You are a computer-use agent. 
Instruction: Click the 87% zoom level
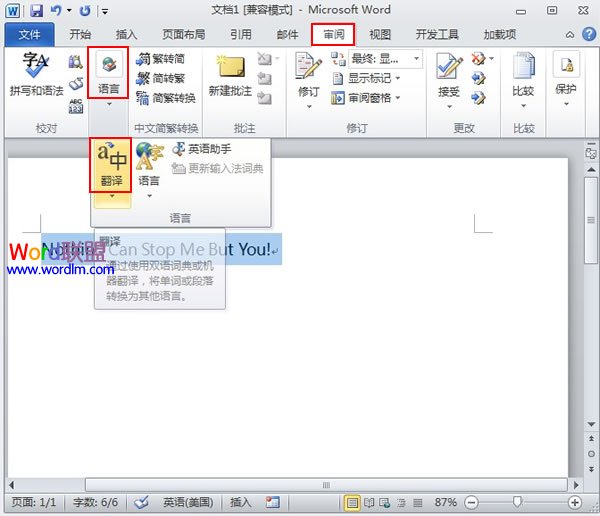click(x=445, y=502)
